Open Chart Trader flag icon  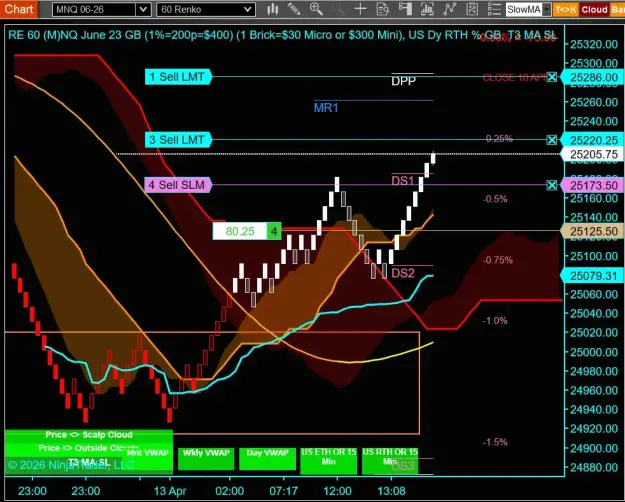(x=405, y=9)
